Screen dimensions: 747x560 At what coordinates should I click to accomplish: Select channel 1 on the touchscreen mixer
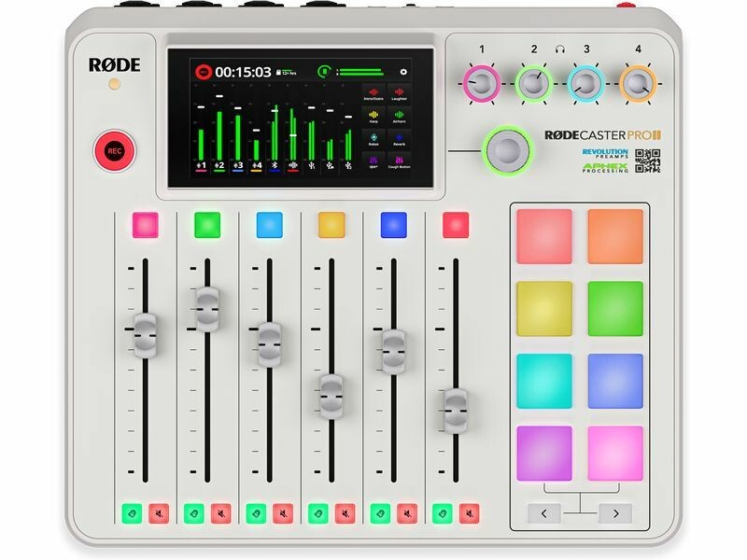(x=201, y=166)
